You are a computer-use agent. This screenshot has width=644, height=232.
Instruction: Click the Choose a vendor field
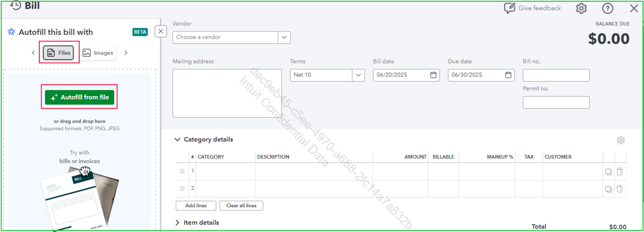(225, 37)
